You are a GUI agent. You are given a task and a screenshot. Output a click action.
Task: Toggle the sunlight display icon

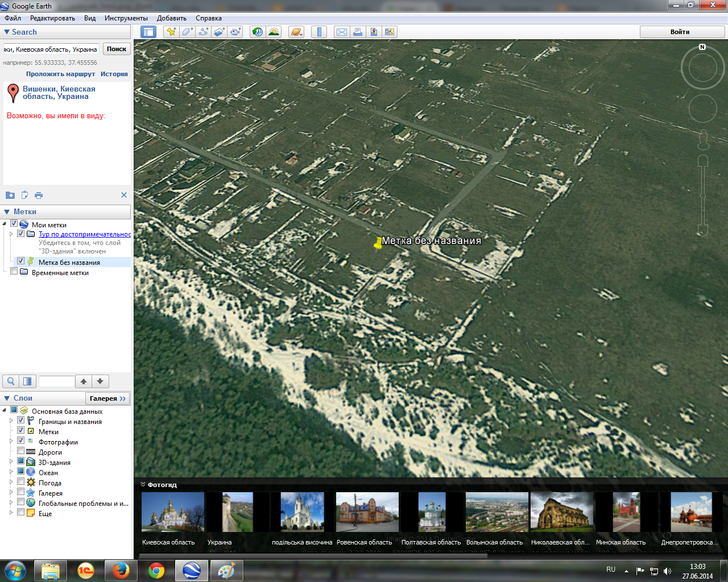(274, 32)
